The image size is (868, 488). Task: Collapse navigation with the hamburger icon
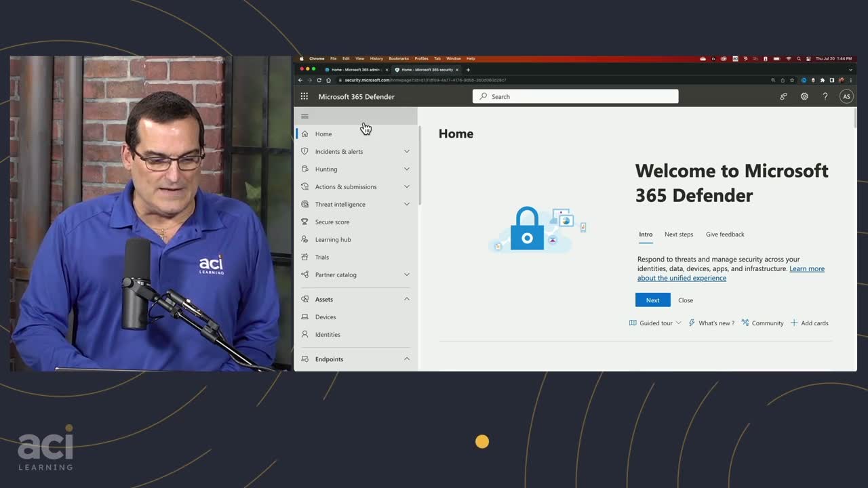click(304, 116)
